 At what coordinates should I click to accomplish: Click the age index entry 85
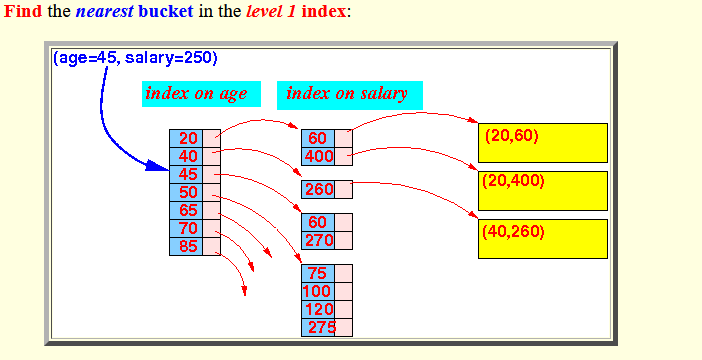click(x=186, y=246)
